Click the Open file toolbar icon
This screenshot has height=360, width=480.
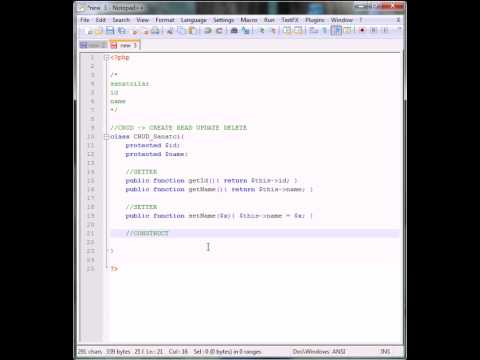point(99,31)
